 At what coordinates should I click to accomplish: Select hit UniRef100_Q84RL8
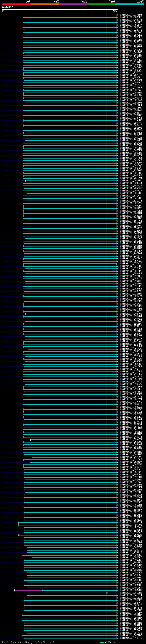click(131, 289)
